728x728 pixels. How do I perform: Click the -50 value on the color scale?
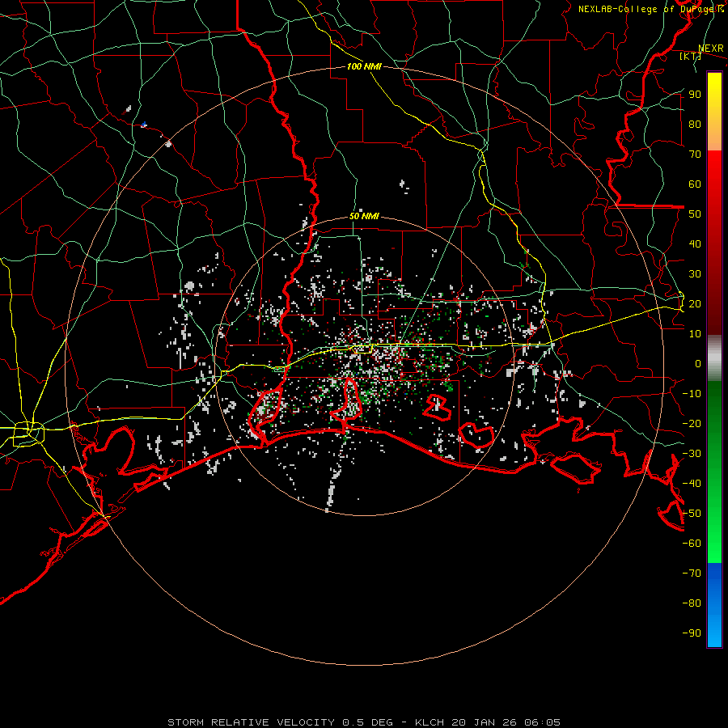[x=692, y=514]
